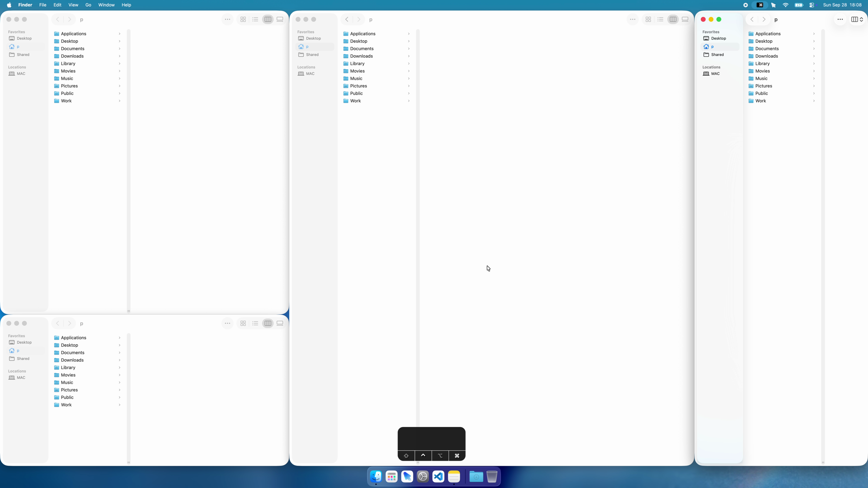Select list view in middle Finder window

660,19
